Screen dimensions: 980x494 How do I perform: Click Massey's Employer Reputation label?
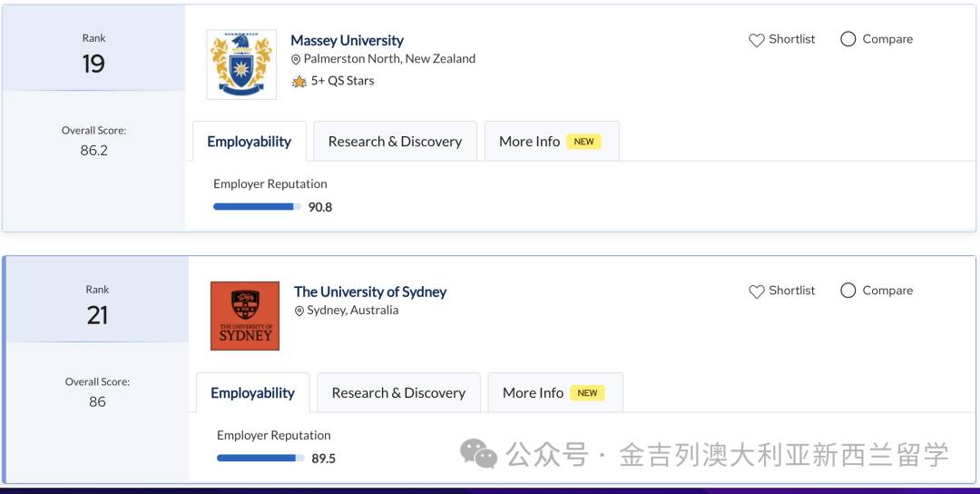pos(270,183)
